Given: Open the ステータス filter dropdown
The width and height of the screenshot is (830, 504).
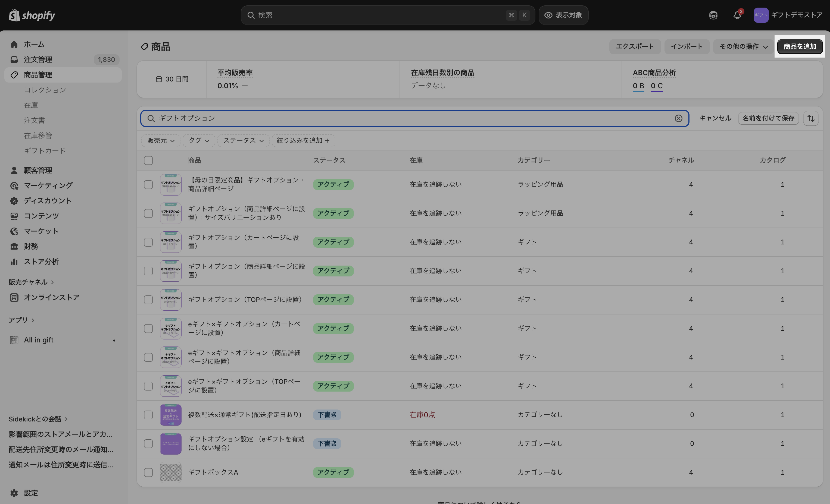Looking at the screenshot, I should [243, 140].
